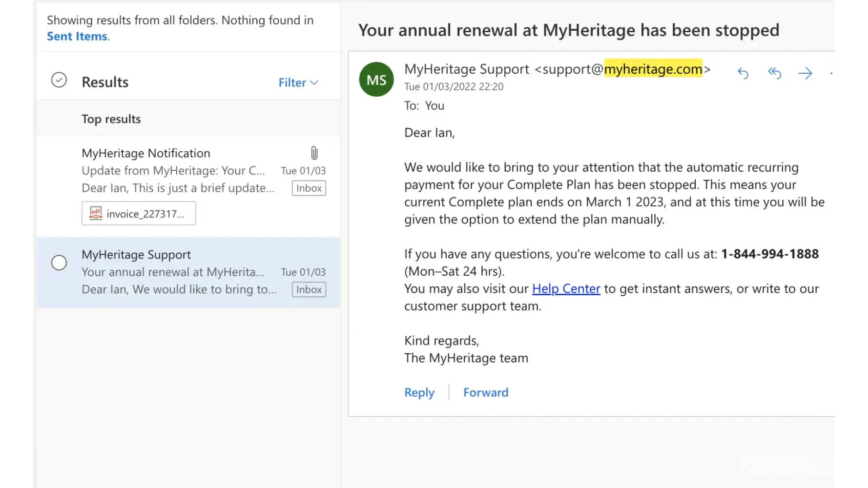Open the Filter dropdown

pos(292,82)
